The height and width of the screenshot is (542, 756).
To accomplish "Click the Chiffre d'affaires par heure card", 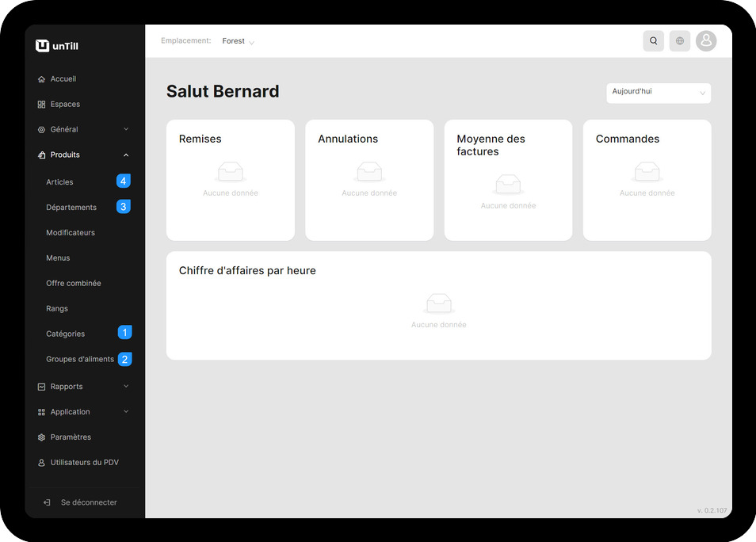I will 438,306.
